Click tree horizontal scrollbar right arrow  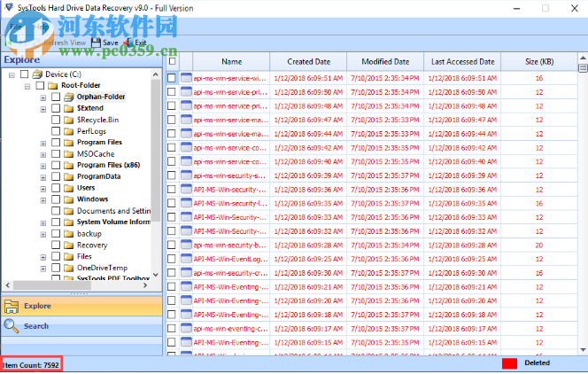145,285
